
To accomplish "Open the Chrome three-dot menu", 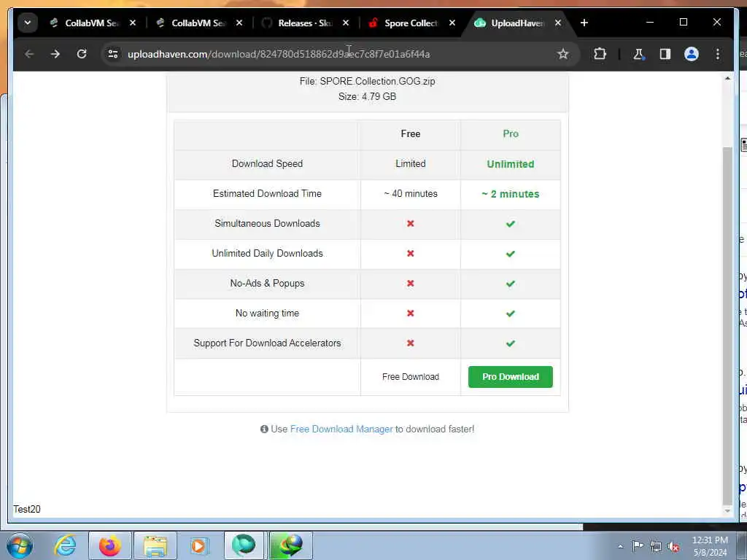I will coord(718,54).
